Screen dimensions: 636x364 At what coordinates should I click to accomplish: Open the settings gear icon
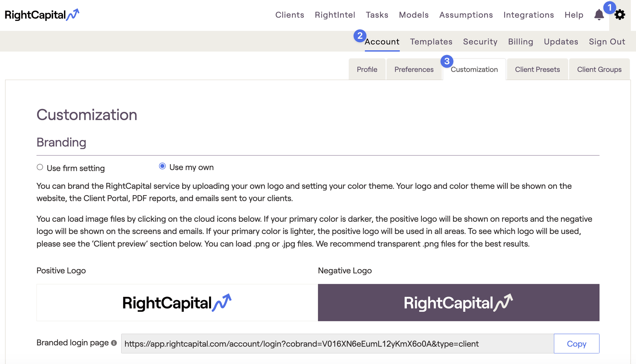click(620, 15)
